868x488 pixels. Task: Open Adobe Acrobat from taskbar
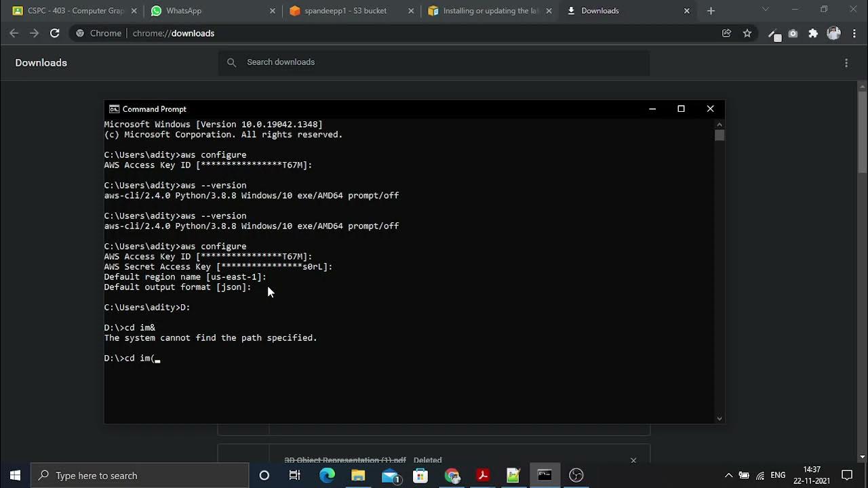[x=483, y=475]
